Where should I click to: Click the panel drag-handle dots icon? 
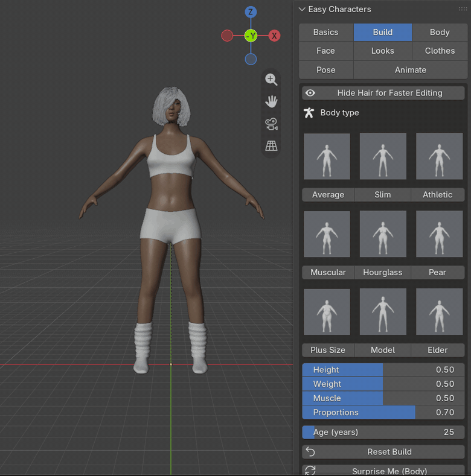pyautogui.click(x=463, y=9)
